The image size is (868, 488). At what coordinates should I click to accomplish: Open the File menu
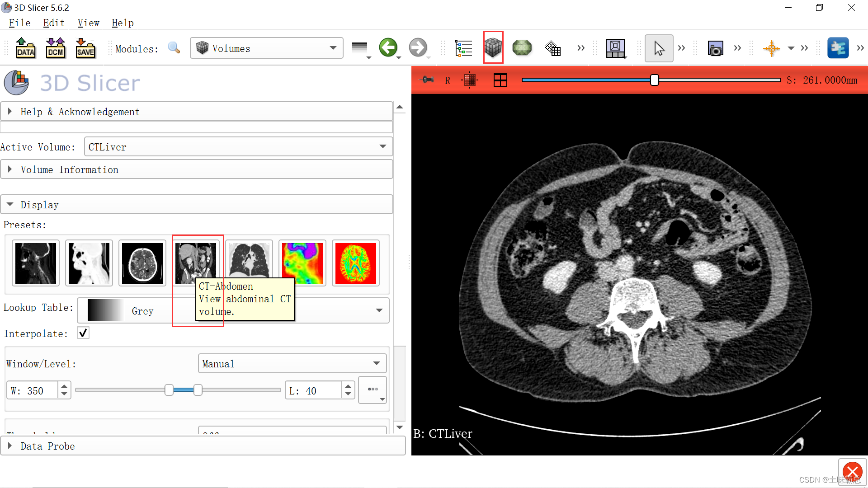[x=19, y=23]
